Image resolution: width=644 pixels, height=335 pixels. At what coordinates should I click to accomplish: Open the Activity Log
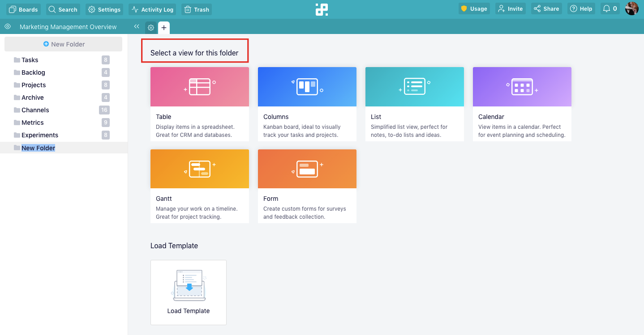click(x=152, y=9)
